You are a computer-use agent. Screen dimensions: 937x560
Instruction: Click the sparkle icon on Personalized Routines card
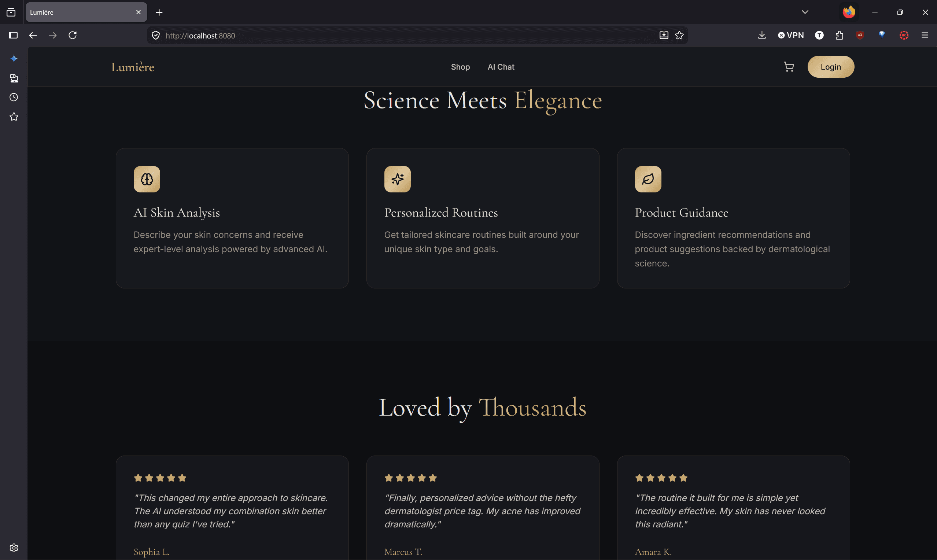pyautogui.click(x=397, y=179)
